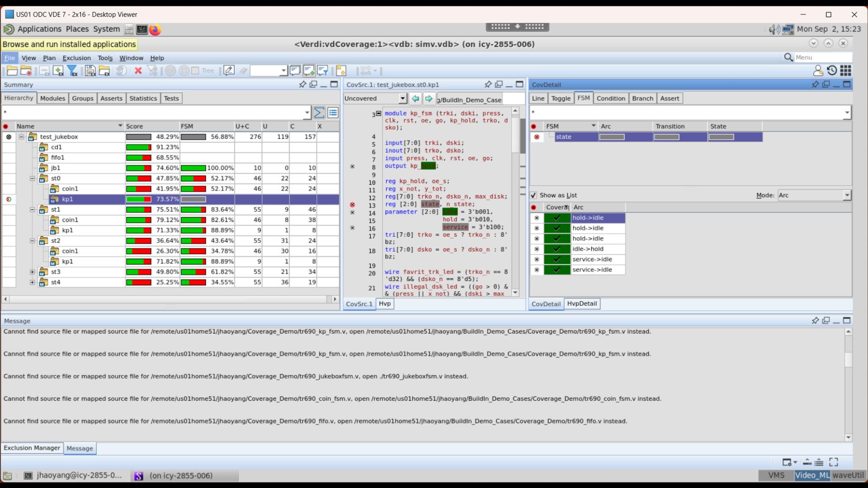Toggle exclusion marker on source line 13
868x488 pixels.
click(x=353, y=205)
